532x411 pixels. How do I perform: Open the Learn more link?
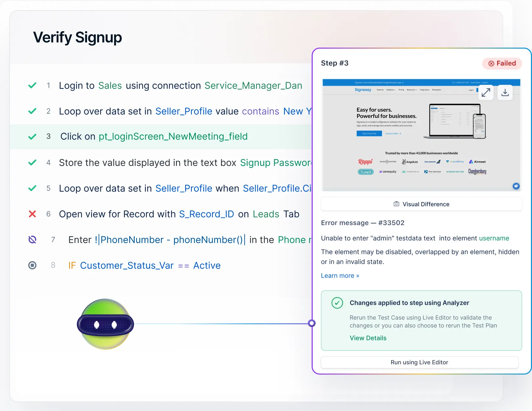(340, 276)
